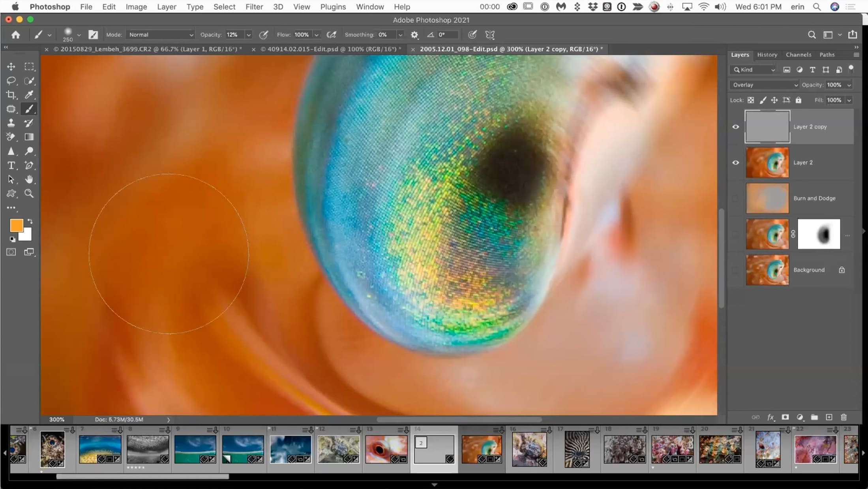This screenshot has width=868, height=489.
Task: Open the Overlay blend mode dropdown
Action: (764, 85)
